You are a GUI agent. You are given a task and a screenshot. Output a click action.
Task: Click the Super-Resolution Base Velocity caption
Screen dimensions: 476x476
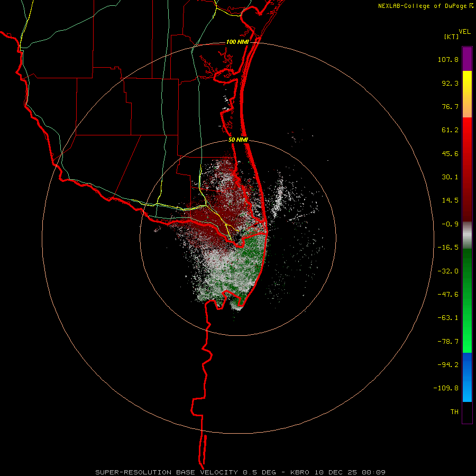pos(241,472)
